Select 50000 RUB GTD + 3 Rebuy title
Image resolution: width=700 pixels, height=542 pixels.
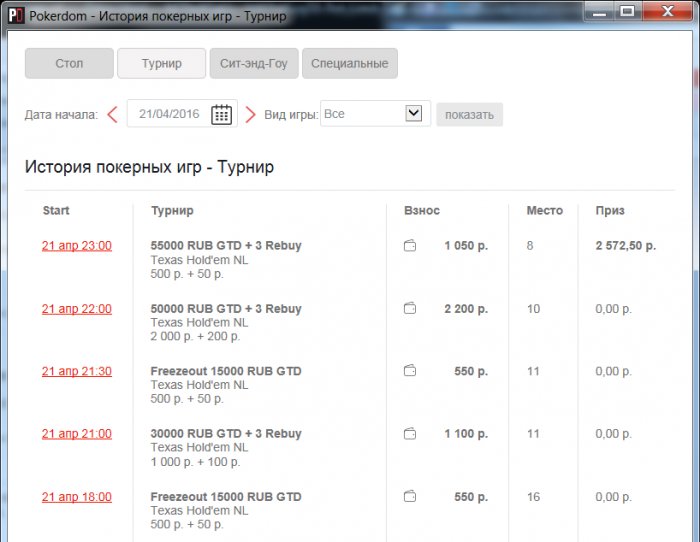pos(226,309)
